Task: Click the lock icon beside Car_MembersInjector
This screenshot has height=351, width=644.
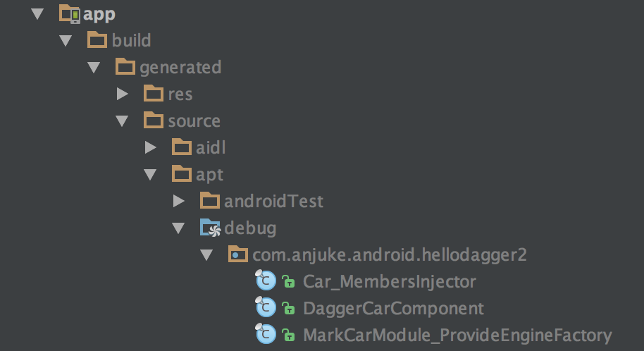Action: [x=288, y=282]
